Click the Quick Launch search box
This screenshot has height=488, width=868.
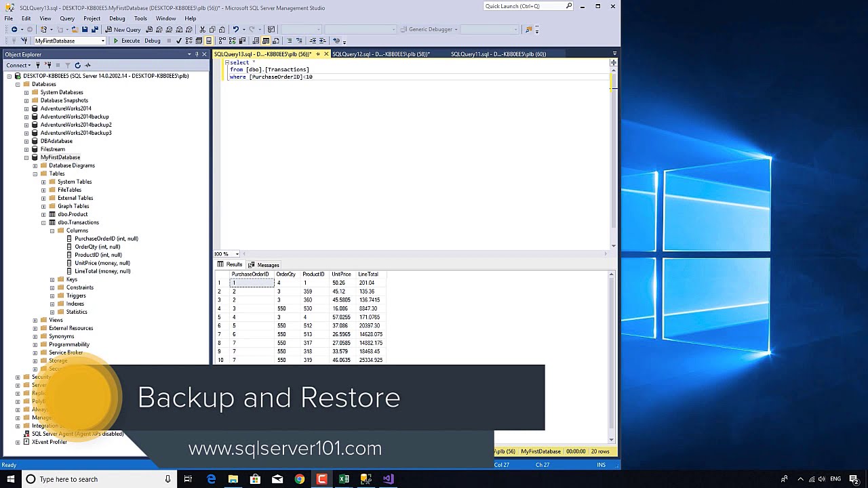(529, 6)
